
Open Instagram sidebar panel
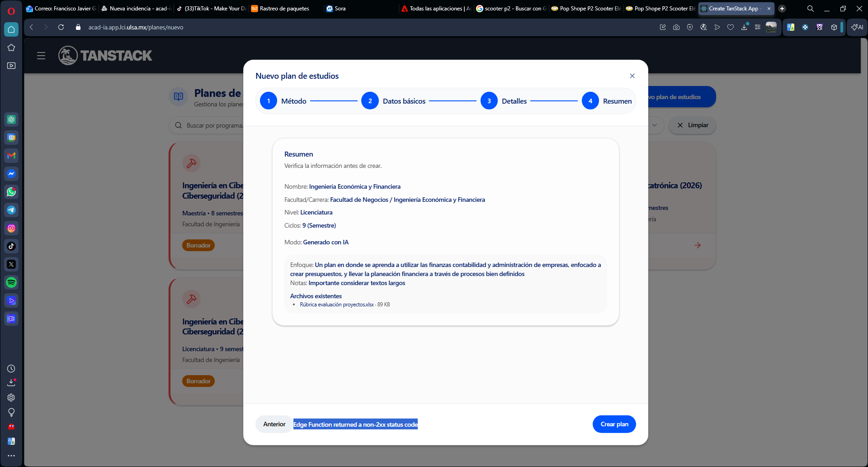coord(11,228)
